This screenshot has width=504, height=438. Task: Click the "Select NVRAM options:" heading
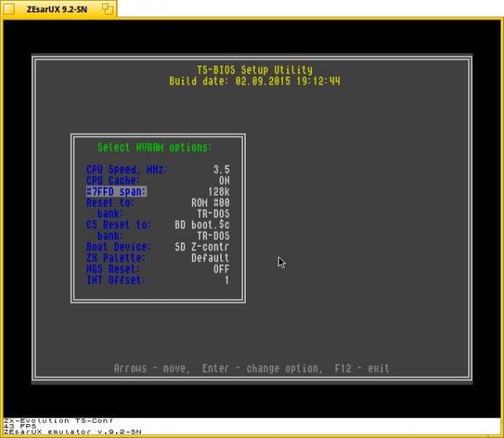tap(155, 147)
